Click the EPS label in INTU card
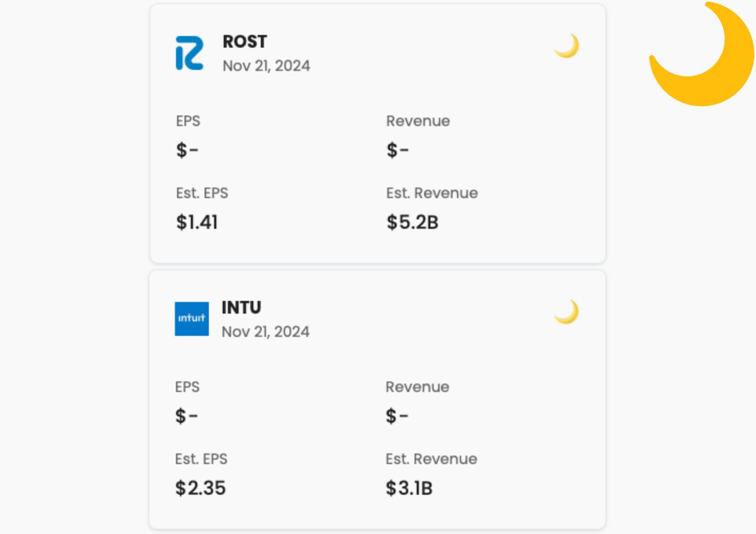Viewport: 756px width, 534px height. pos(188,387)
